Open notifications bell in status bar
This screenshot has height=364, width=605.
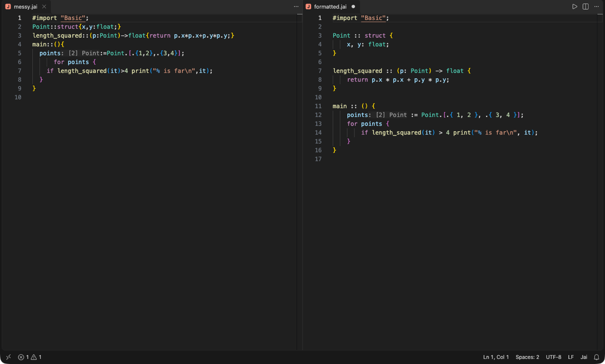596,357
